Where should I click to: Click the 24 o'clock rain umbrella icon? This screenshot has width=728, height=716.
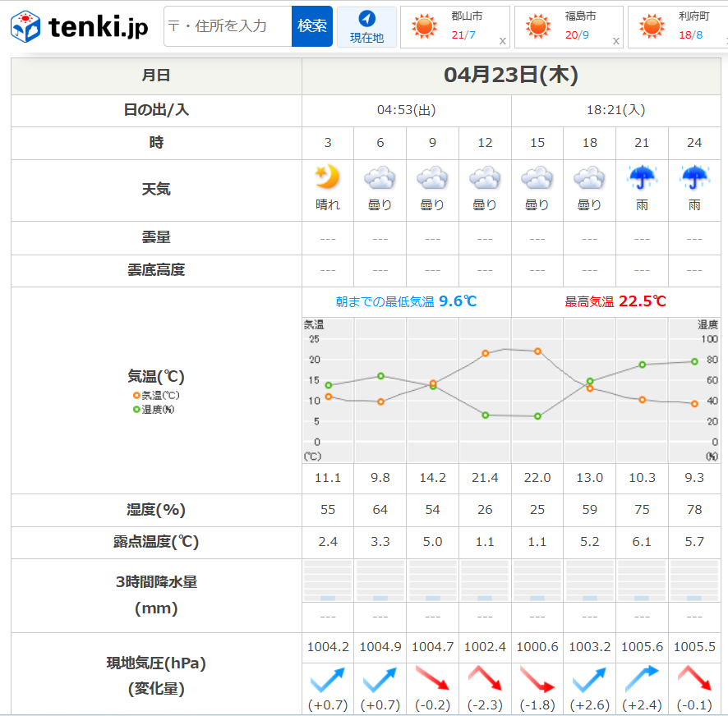pos(694,177)
